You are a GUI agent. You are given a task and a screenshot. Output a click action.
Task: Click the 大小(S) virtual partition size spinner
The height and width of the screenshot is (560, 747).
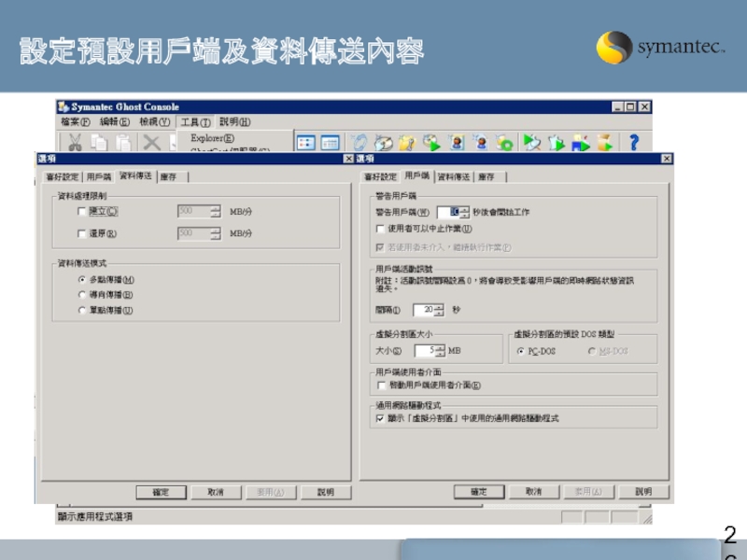tap(430, 351)
